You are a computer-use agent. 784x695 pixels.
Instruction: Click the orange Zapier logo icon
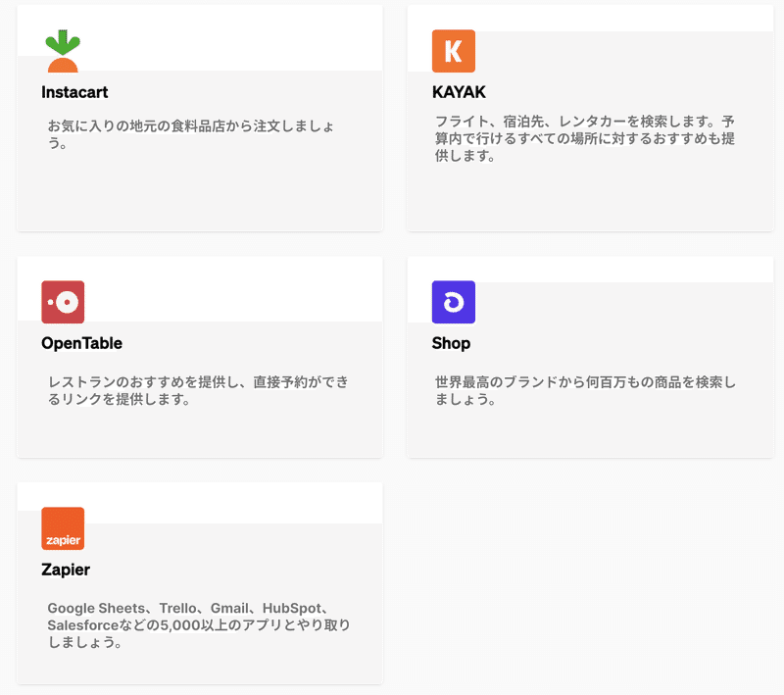pyautogui.click(x=63, y=528)
